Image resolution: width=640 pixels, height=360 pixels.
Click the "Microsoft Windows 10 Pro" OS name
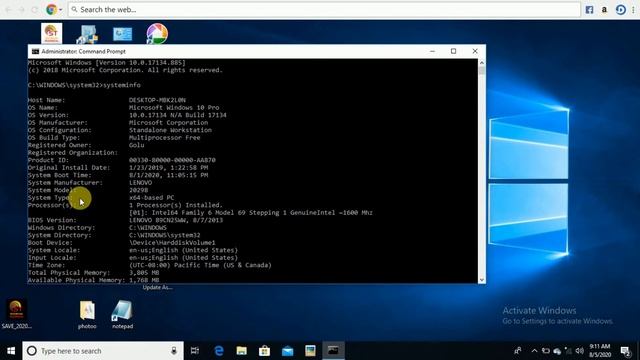tap(174, 108)
